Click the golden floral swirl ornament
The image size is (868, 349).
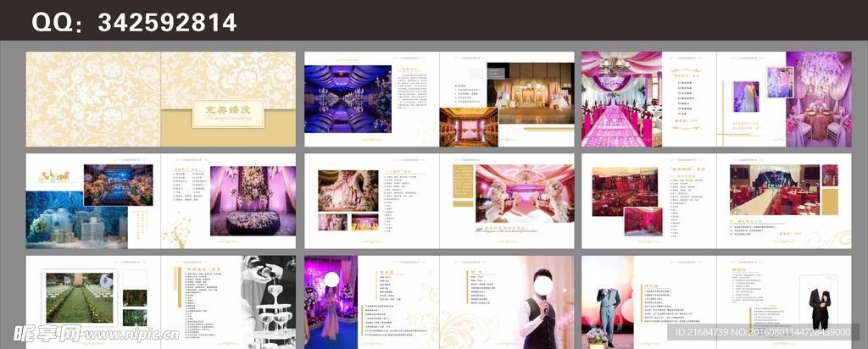coord(180,230)
